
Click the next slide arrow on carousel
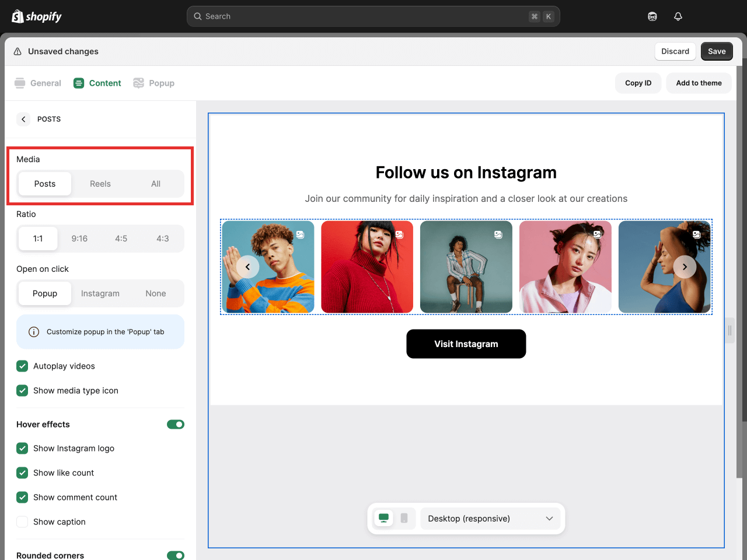[685, 267]
